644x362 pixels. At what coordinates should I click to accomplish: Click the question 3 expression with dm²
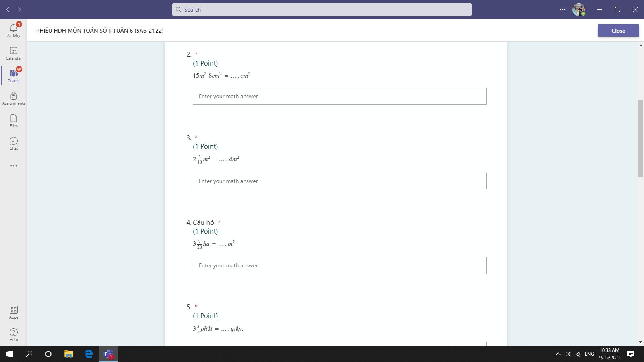pyautogui.click(x=216, y=159)
